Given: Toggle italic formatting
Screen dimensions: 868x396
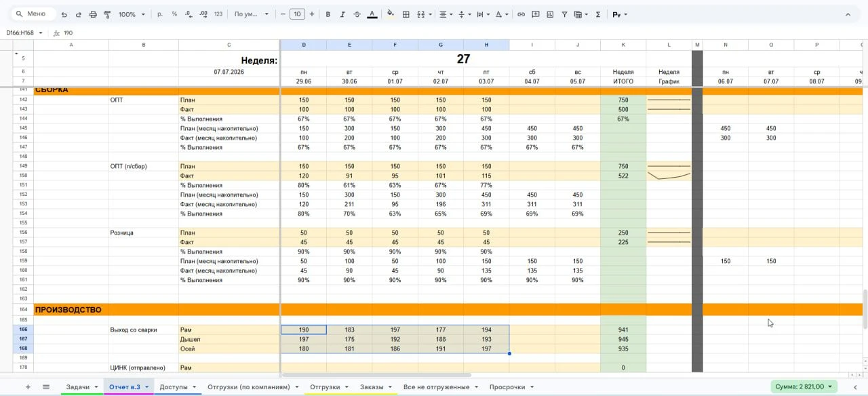Looking at the screenshot, I should click(x=342, y=14).
